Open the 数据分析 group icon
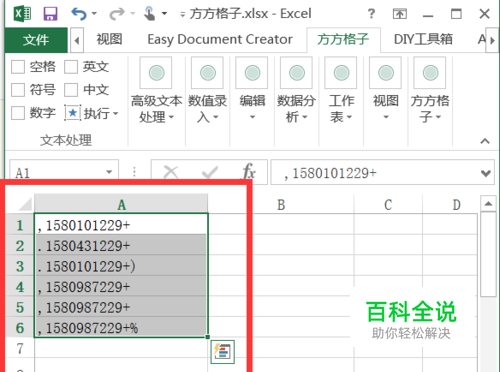 pyautogui.click(x=296, y=73)
